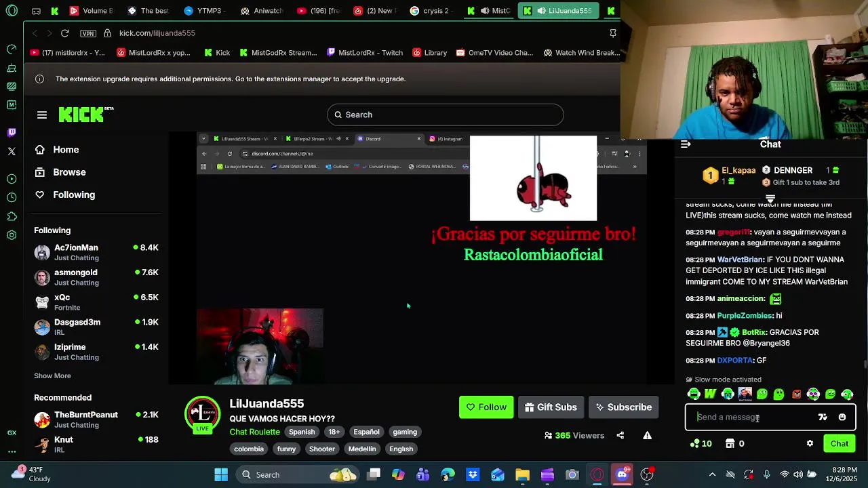Open xQc channel in Following

96,302
